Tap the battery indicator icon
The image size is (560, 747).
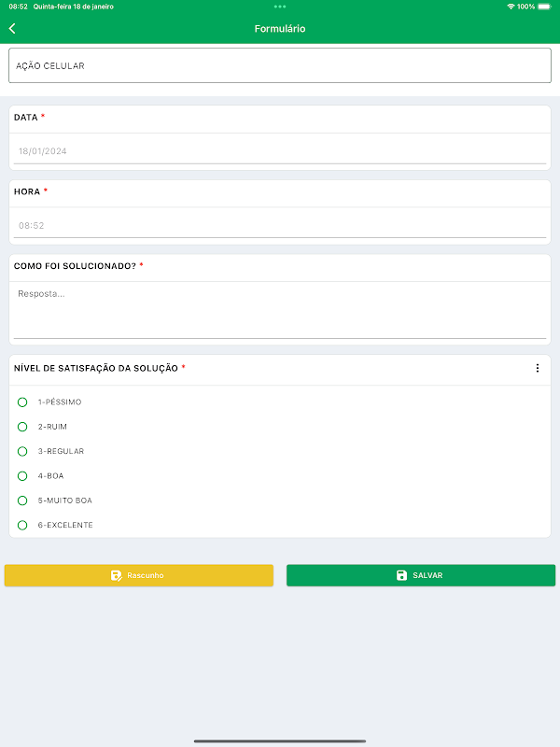click(544, 7)
